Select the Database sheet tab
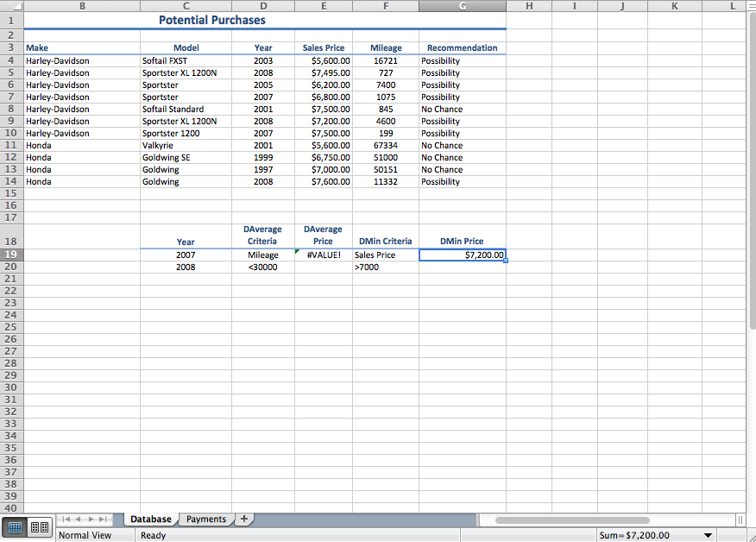756x542 pixels. [150, 519]
